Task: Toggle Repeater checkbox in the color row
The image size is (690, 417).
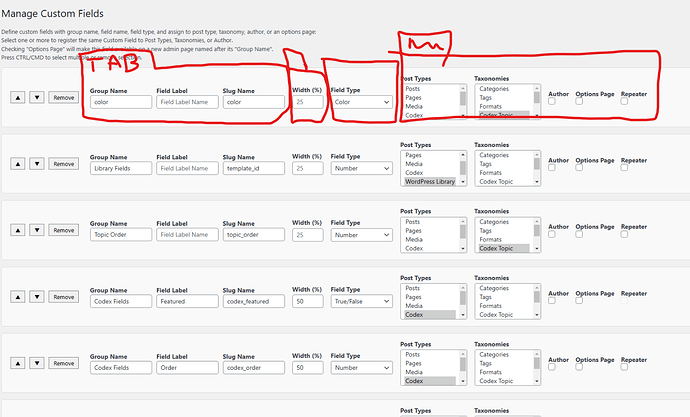Action: (x=624, y=101)
